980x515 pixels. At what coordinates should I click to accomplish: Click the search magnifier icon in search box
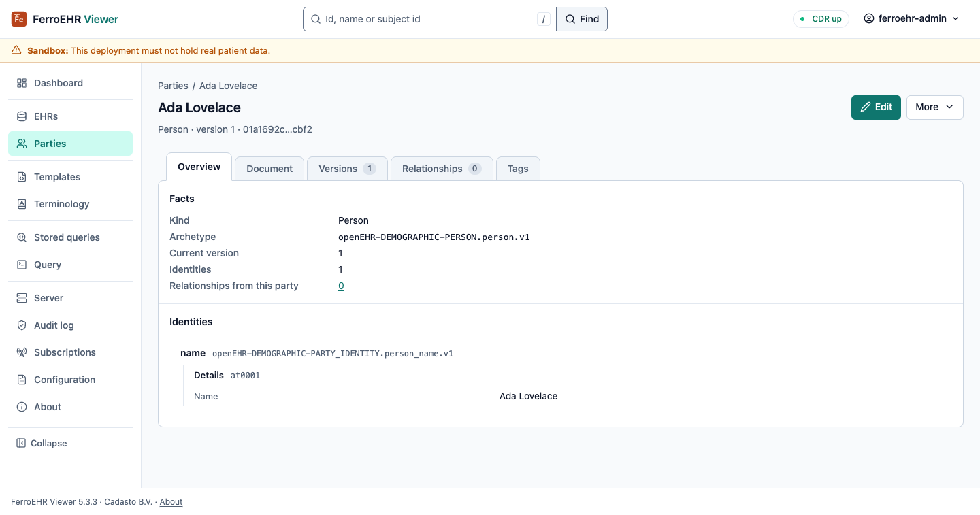click(316, 19)
